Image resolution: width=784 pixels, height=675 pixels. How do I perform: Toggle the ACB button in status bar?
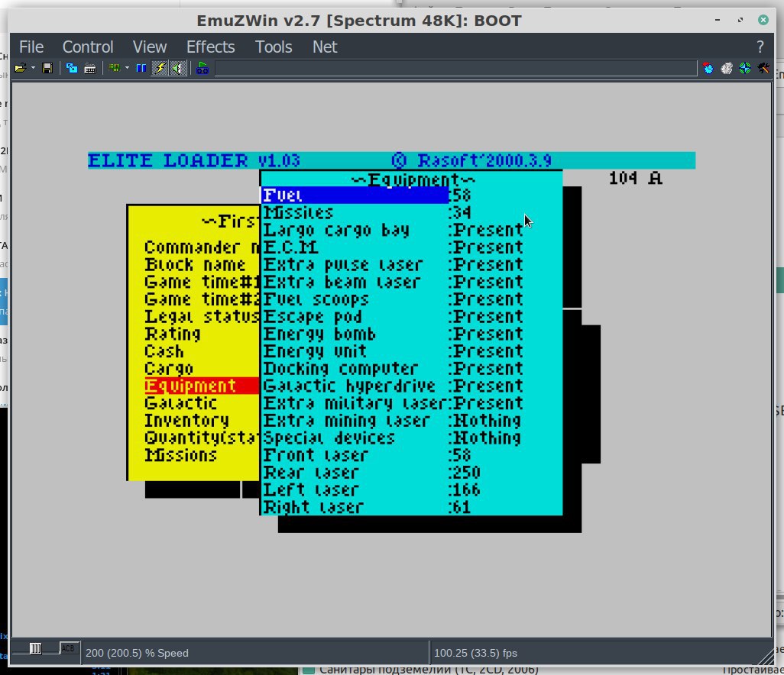[x=69, y=648]
